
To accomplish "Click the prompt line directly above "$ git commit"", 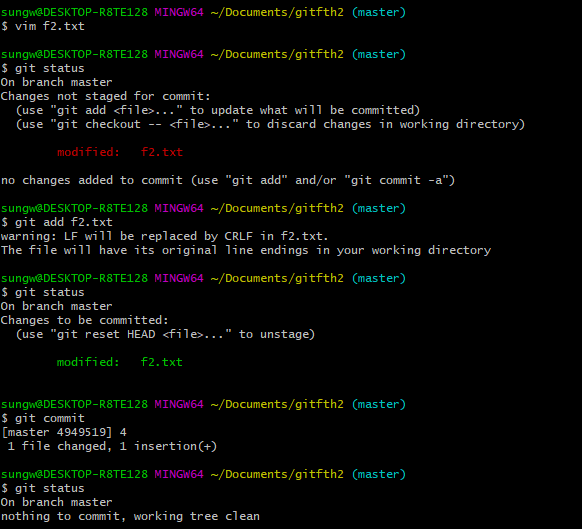I will [x=203, y=404].
